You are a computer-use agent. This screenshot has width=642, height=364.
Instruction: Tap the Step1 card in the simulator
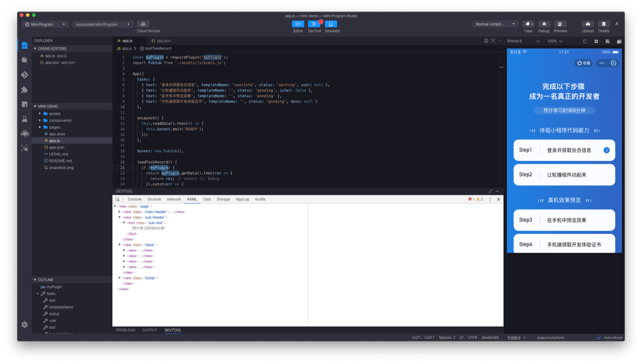pyautogui.click(x=564, y=150)
